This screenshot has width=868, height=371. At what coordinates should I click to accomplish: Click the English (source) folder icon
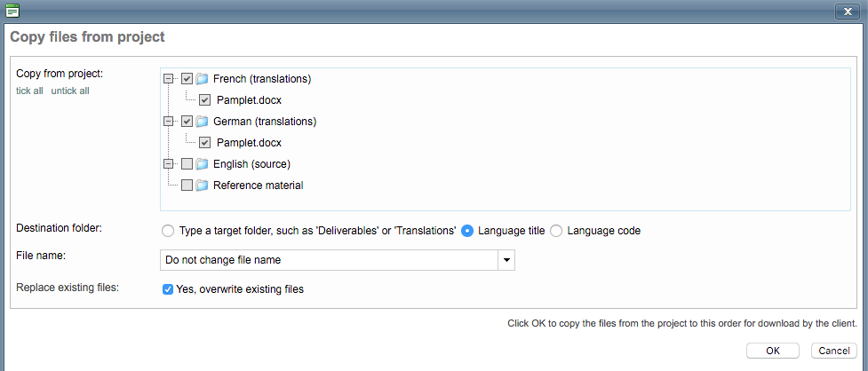coord(202,164)
